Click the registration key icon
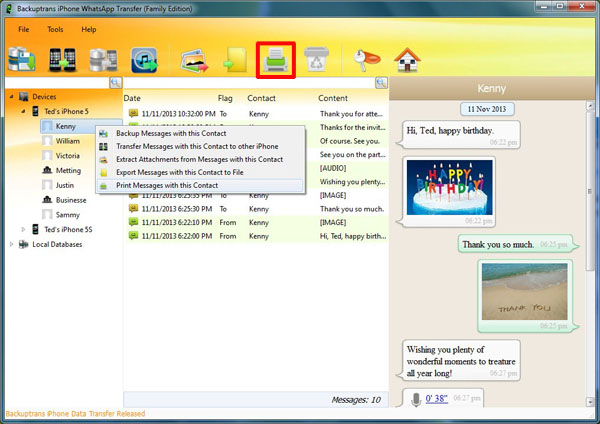The width and height of the screenshot is (600, 424). click(366, 60)
